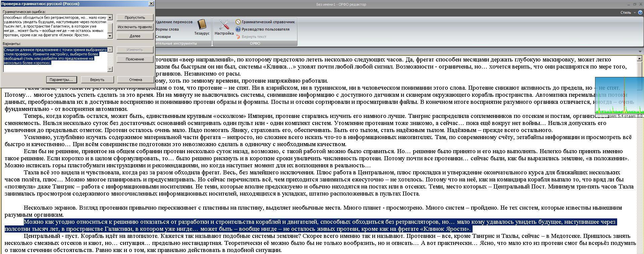
Task: Choose Удаление переносов in the ribbon
Action: click(174, 22)
